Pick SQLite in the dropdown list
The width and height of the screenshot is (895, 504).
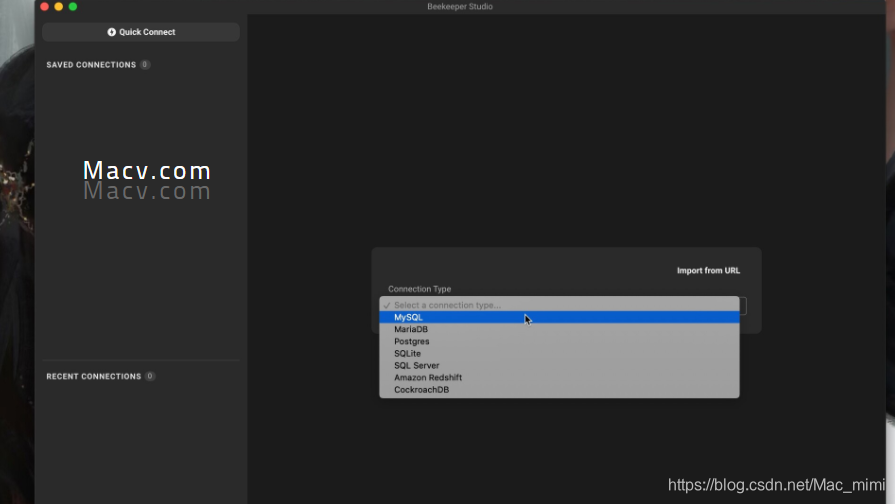[x=559, y=353]
